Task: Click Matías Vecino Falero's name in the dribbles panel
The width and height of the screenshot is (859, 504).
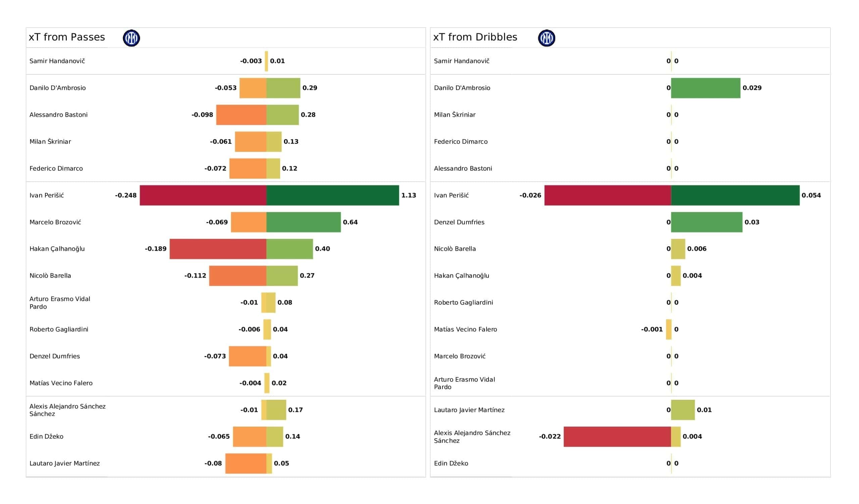Action: pyautogui.click(x=465, y=329)
